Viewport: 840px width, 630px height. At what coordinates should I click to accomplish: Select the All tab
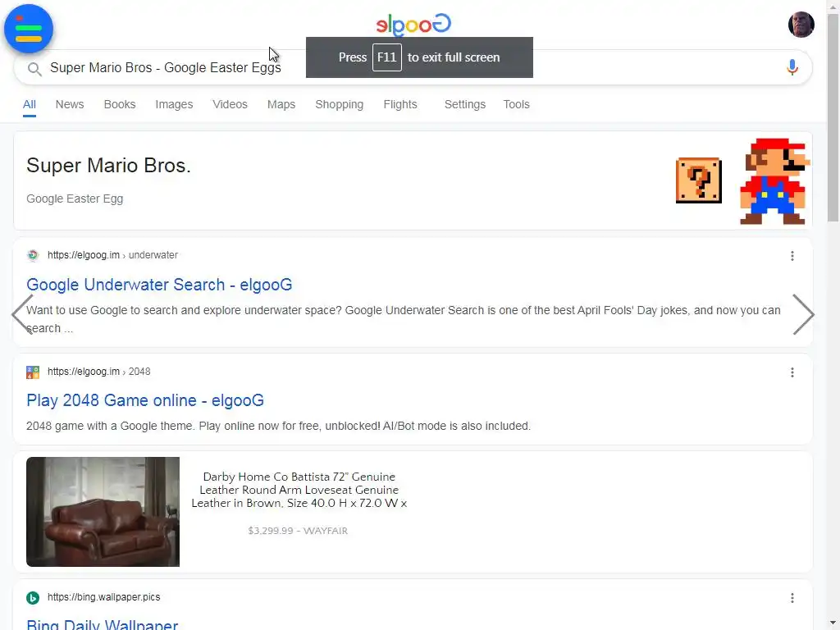pyautogui.click(x=30, y=104)
